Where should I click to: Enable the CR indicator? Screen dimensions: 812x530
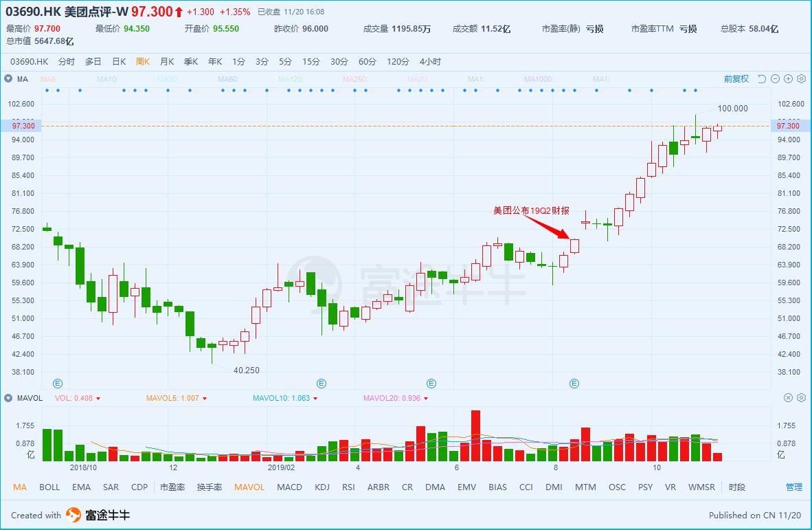407,487
